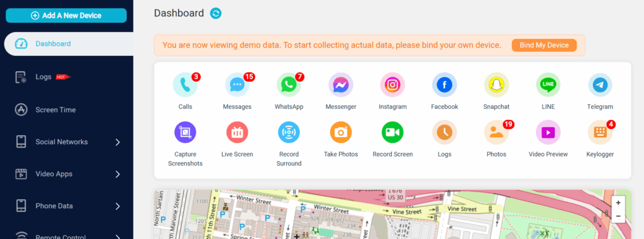The image size is (644, 239).
Task: Open the Facebook icon
Action: click(x=445, y=85)
